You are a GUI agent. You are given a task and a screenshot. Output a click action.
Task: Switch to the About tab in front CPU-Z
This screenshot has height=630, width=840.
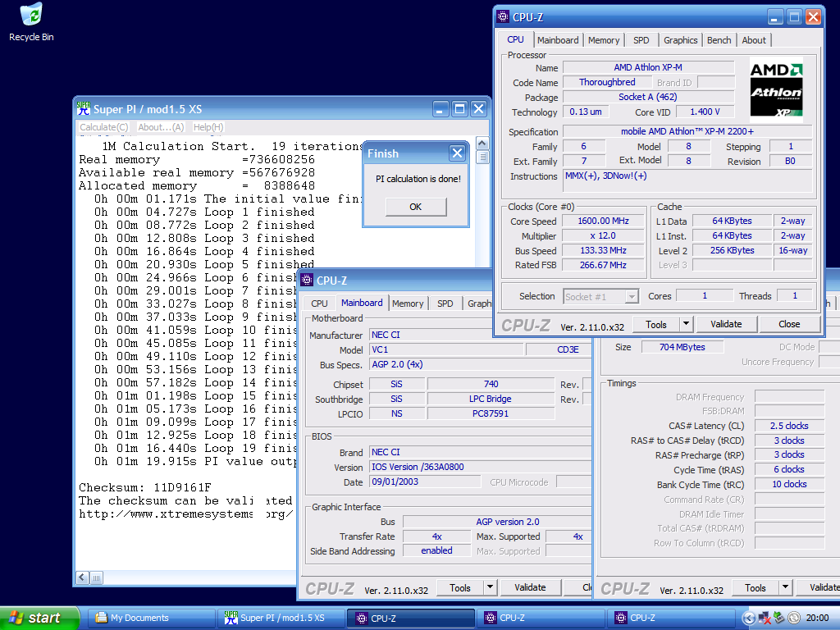(x=754, y=40)
